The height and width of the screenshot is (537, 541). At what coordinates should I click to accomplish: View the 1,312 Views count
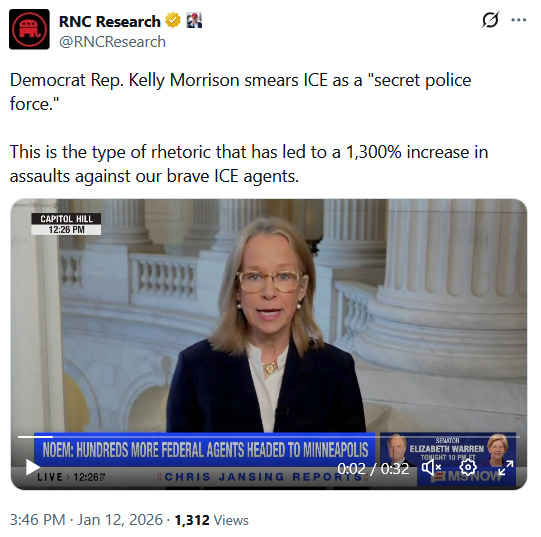pos(212,520)
